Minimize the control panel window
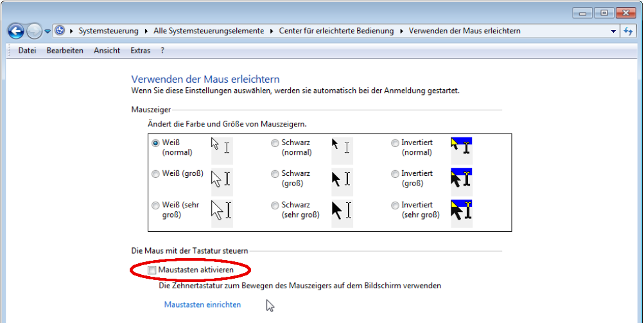This screenshot has width=644, height=323. pos(583,13)
